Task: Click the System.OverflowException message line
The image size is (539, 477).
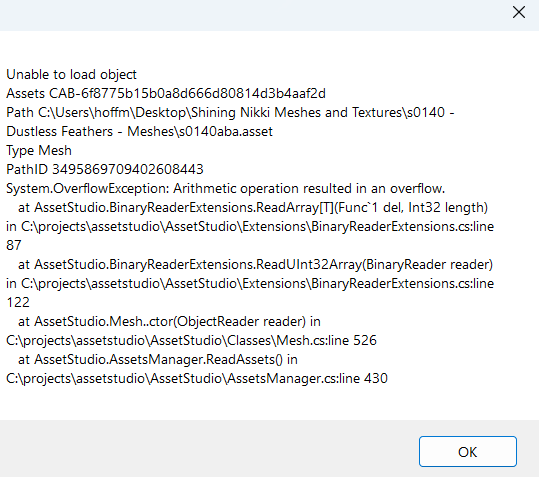Action: coord(226,189)
